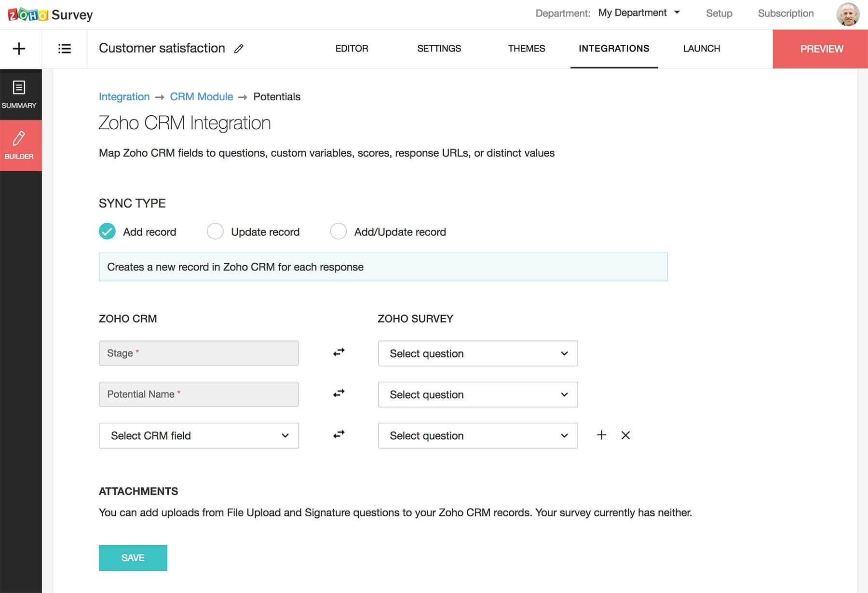The width and height of the screenshot is (868, 593).
Task: Add another CRM field mapping row
Action: tap(602, 435)
